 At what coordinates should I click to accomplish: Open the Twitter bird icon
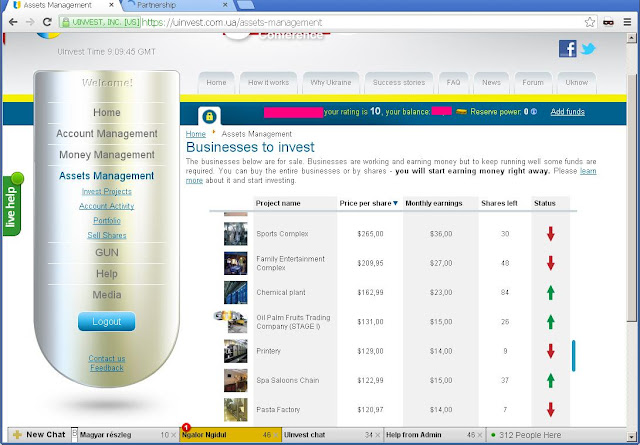pos(588,49)
